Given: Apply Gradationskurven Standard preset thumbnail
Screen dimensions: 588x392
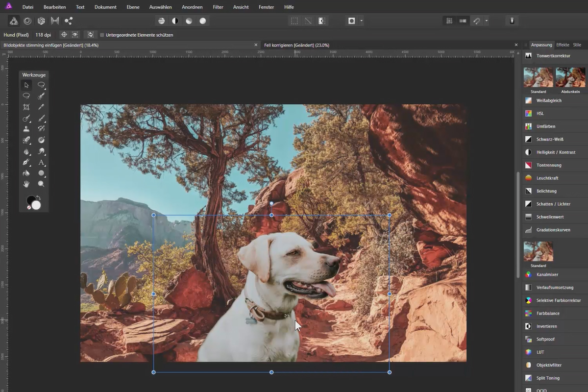Looking at the screenshot, I should (x=539, y=251).
